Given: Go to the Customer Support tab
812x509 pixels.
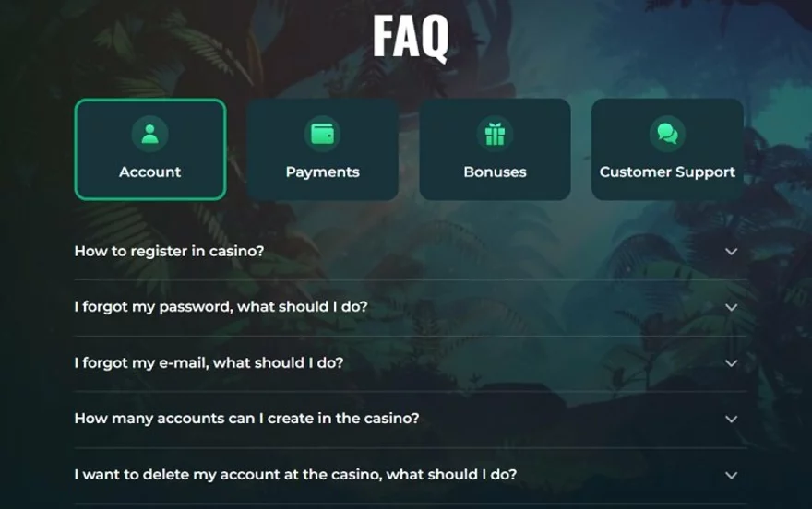Looking at the screenshot, I should (667, 149).
